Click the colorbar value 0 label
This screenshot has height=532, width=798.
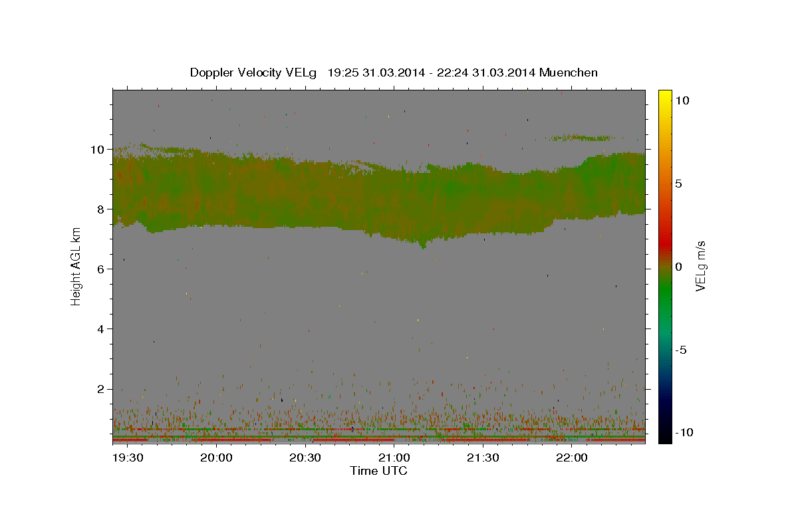click(x=679, y=267)
